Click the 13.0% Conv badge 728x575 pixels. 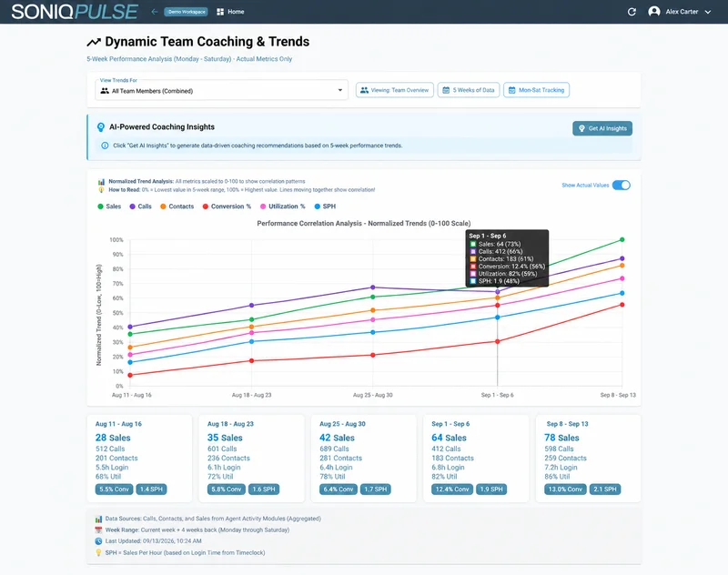[x=565, y=489]
